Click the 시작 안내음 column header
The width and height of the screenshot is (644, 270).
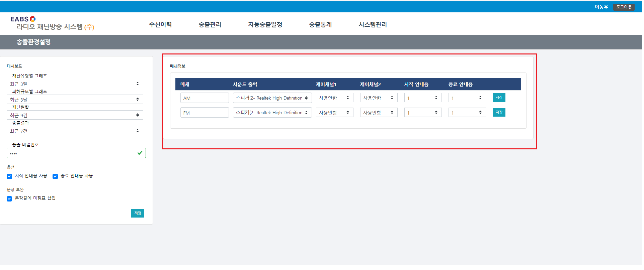[416, 84]
